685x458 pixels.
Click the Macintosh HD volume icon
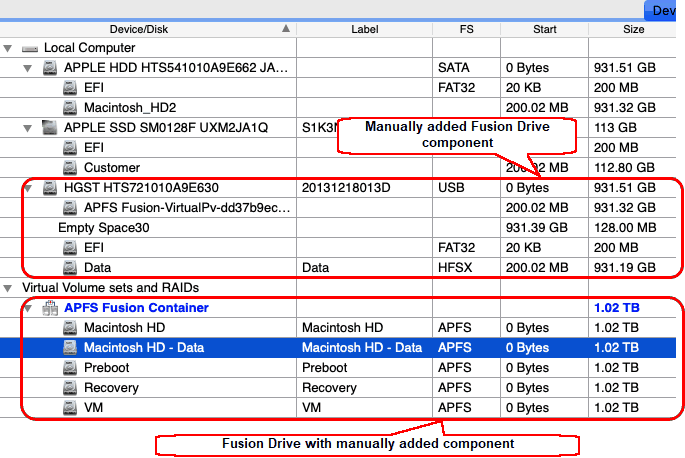pos(69,328)
